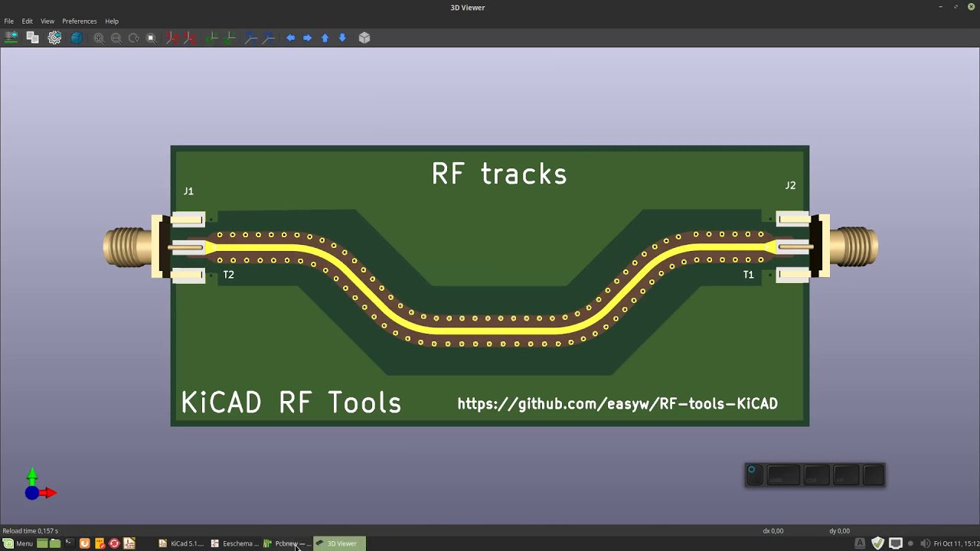This screenshot has width=980, height=551.
Task: Switch to the KiCad 5.1 taskbar window
Action: coord(181,543)
